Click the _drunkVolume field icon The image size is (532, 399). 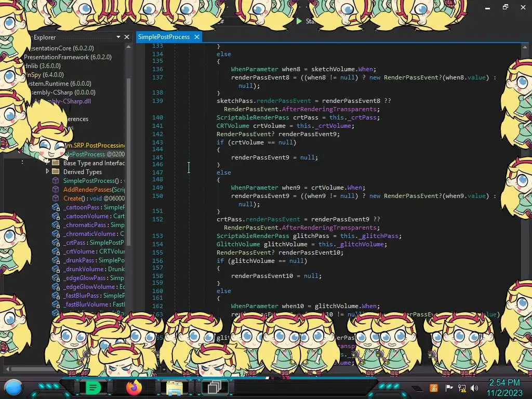pos(56,269)
